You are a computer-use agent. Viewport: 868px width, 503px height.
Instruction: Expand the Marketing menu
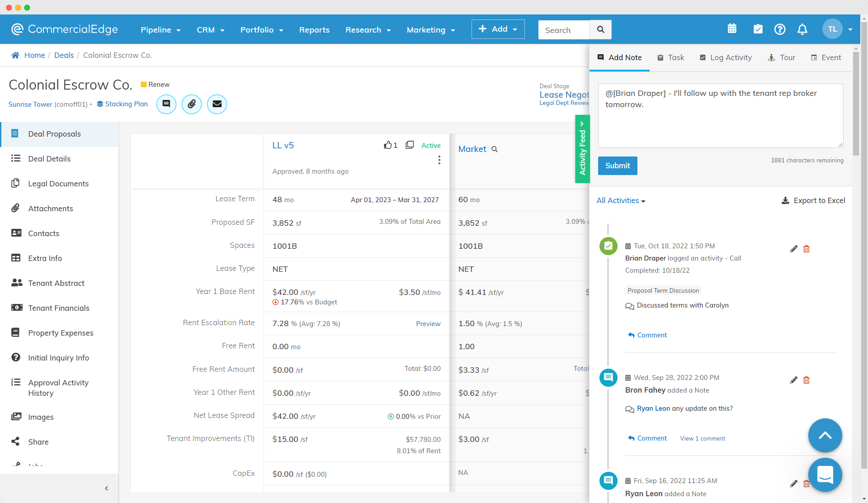coord(430,30)
